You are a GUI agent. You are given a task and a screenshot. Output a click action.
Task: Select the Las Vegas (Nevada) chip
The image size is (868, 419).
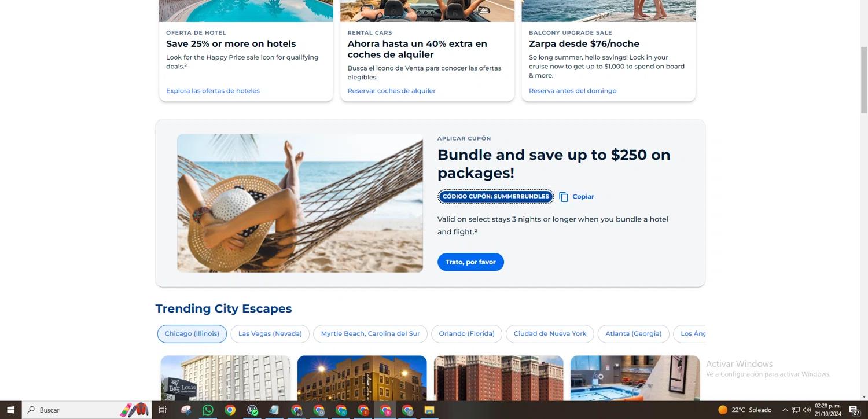tap(270, 334)
